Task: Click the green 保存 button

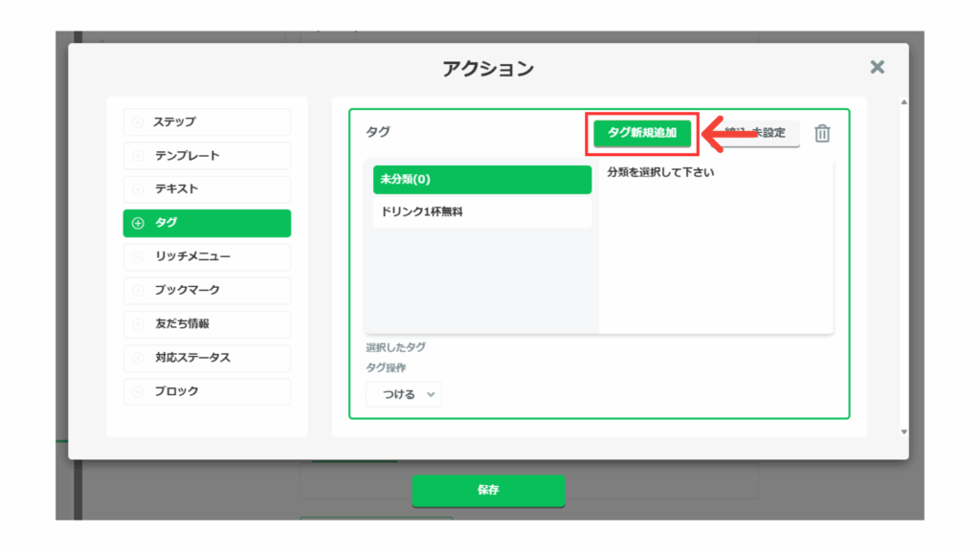Action: [488, 490]
